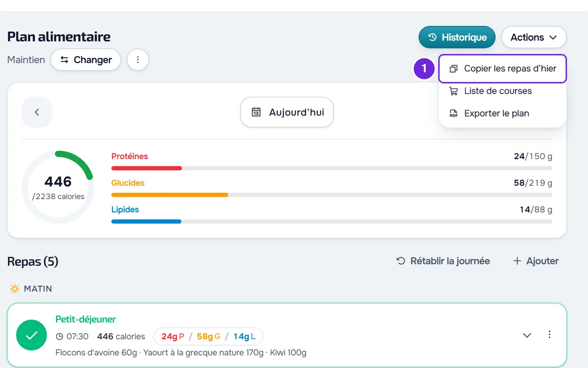Screen dimensions: 588x368
Task: Collapse the Actions dropdown menu
Action: (534, 37)
